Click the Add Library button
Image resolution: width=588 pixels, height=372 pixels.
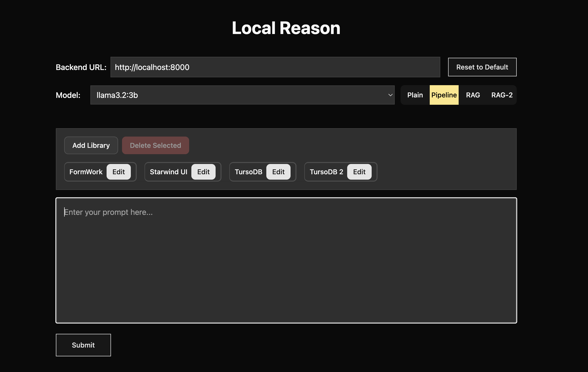click(91, 145)
